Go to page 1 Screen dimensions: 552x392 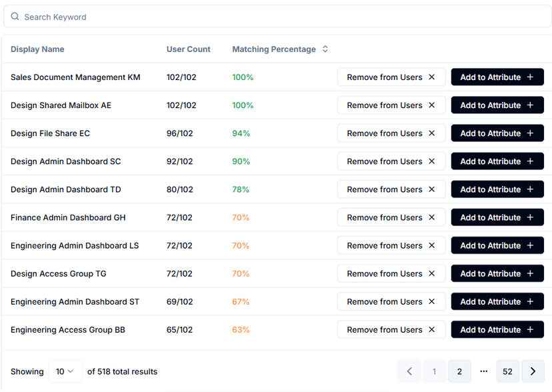(435, 371)
